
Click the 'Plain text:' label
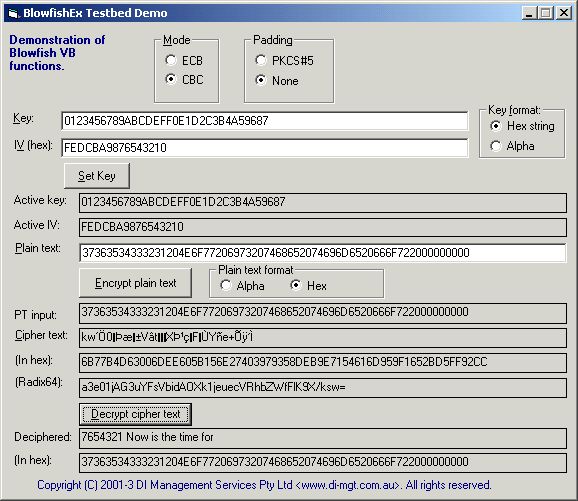tap(38, 248)
